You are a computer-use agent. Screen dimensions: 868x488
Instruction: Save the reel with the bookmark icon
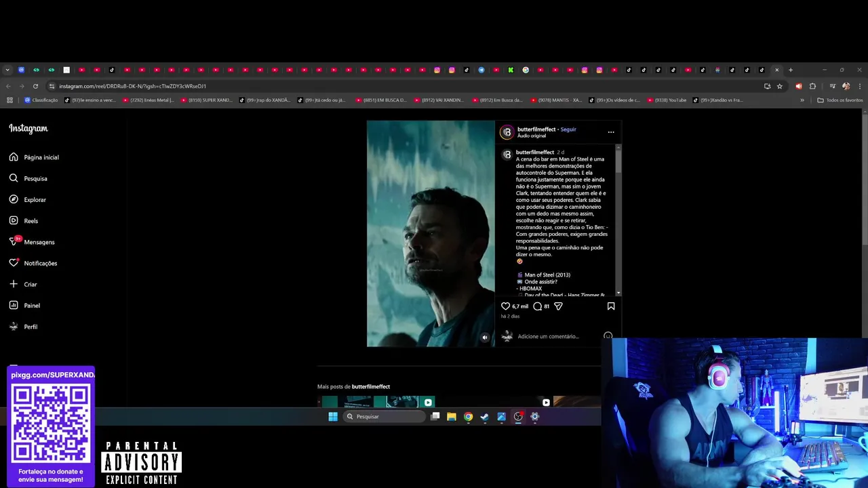point(611,306)
